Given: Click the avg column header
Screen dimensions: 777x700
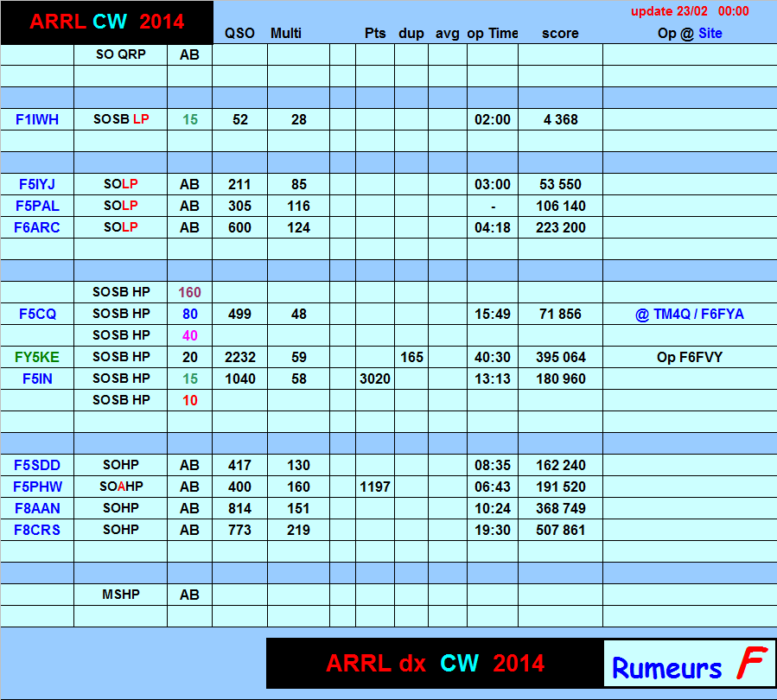Looking at the screenshot, I should point(448,34).
